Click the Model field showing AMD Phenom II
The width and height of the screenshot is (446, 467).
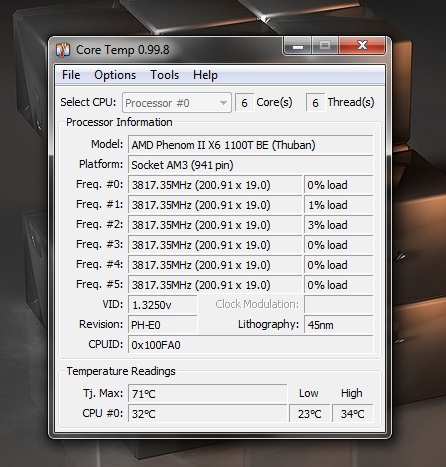tap(250, 145)
